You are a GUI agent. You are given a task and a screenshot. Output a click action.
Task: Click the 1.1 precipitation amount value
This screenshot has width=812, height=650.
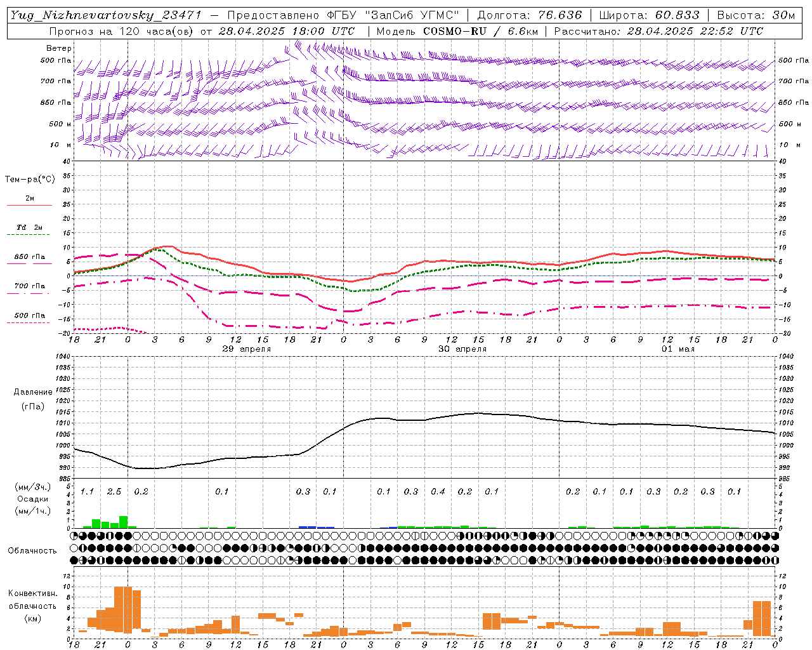pos(87,492)
